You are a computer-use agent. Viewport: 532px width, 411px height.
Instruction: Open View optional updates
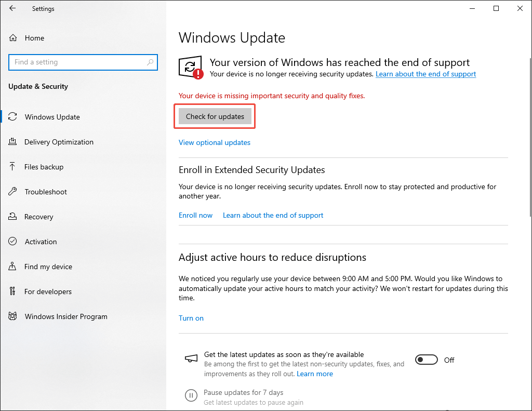click(214, 142)
